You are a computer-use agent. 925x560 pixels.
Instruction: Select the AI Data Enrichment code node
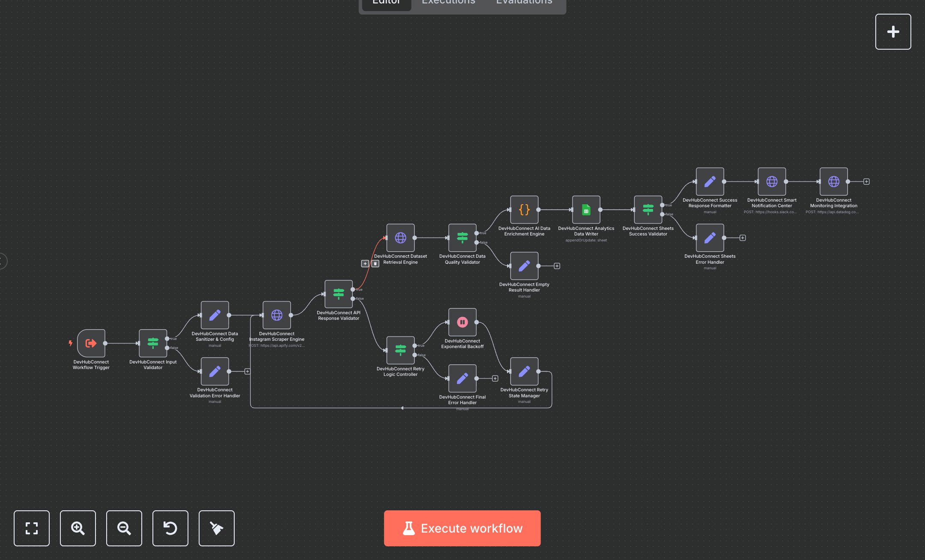point(524,210)
